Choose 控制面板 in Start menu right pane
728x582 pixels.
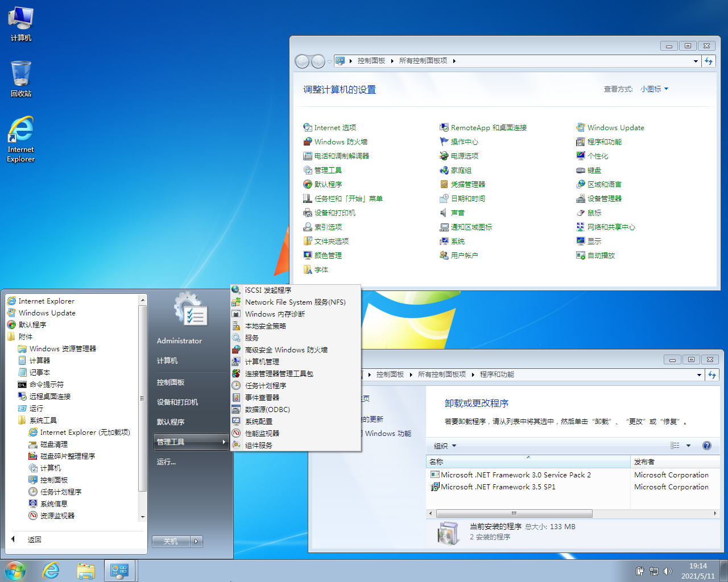(x=171, y=383)
